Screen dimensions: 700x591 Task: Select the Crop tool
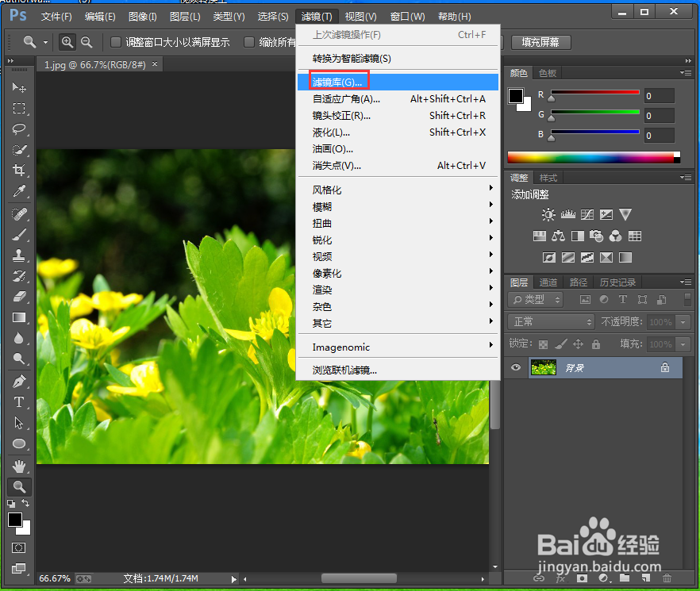tap(19, 170)
